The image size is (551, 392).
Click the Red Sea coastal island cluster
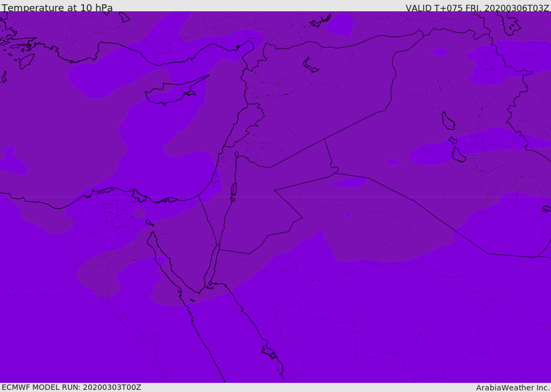pos(270,352)
